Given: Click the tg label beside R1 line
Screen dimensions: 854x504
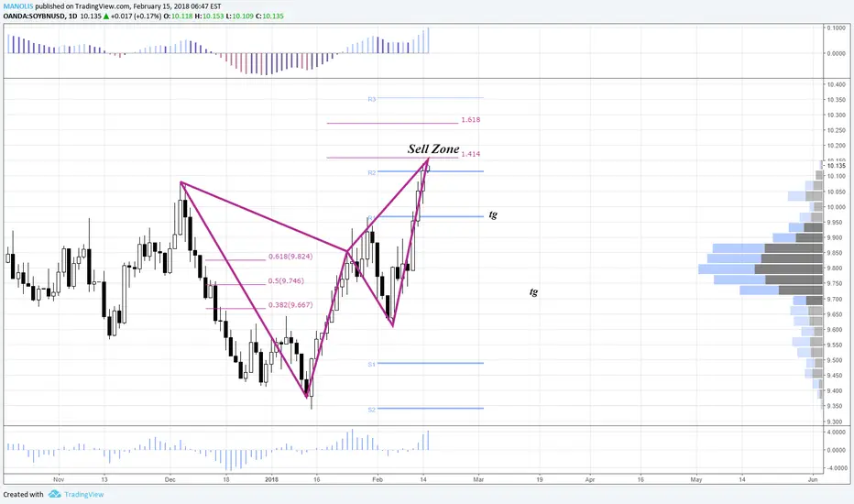Looking at the screenshot, I should [x=493, y=214].
